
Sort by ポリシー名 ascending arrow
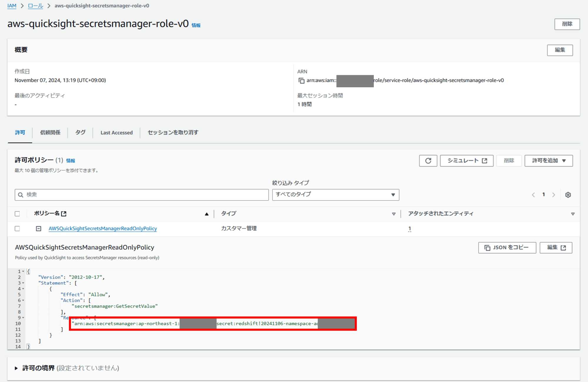tap(207, 214)
